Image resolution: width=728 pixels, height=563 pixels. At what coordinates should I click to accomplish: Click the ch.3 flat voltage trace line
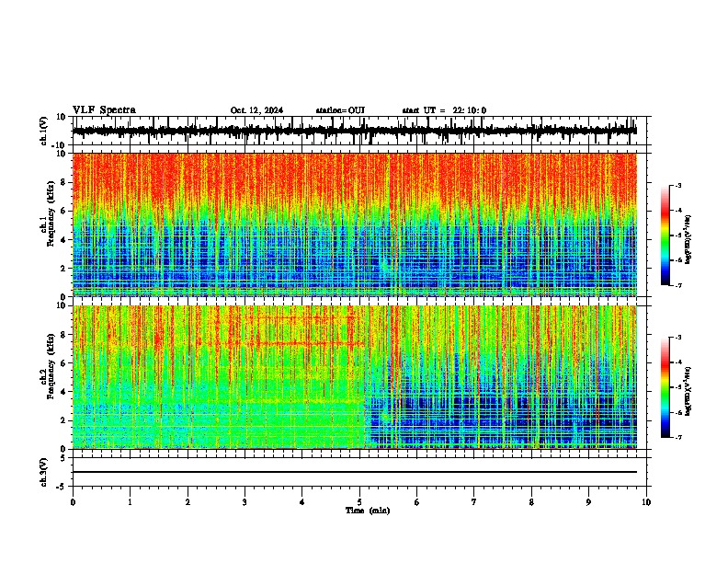(x=355, y=472)
